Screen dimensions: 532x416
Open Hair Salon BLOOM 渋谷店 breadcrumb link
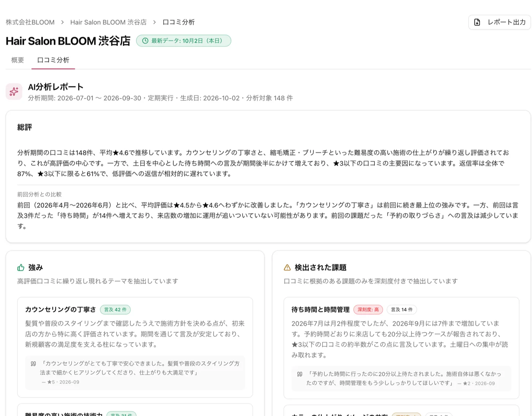coord(108,22)
